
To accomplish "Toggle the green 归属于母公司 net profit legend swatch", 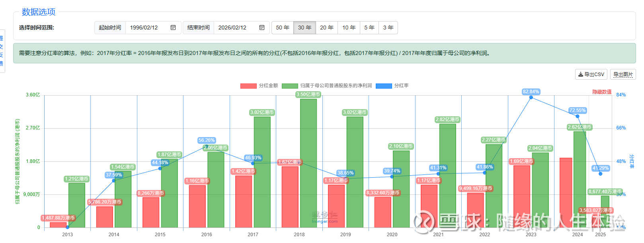I will (290, 86).
